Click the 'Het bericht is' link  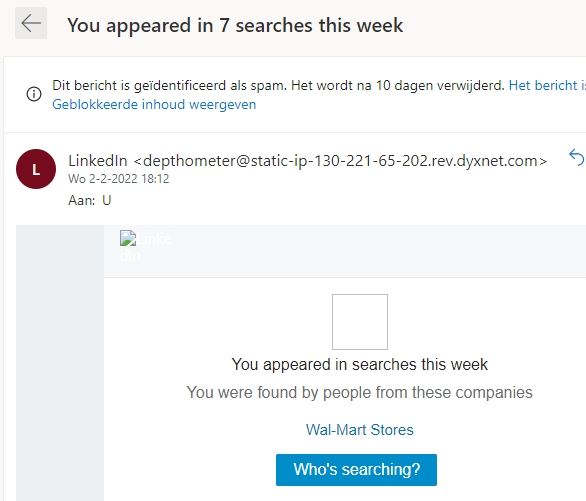(x=547, y=86)
